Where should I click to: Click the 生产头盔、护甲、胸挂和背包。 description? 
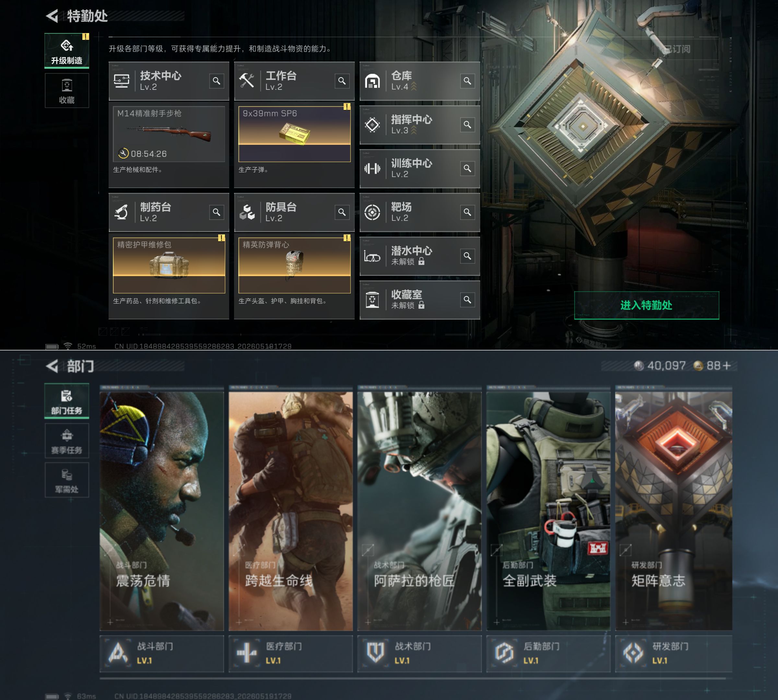click(283, 301)
